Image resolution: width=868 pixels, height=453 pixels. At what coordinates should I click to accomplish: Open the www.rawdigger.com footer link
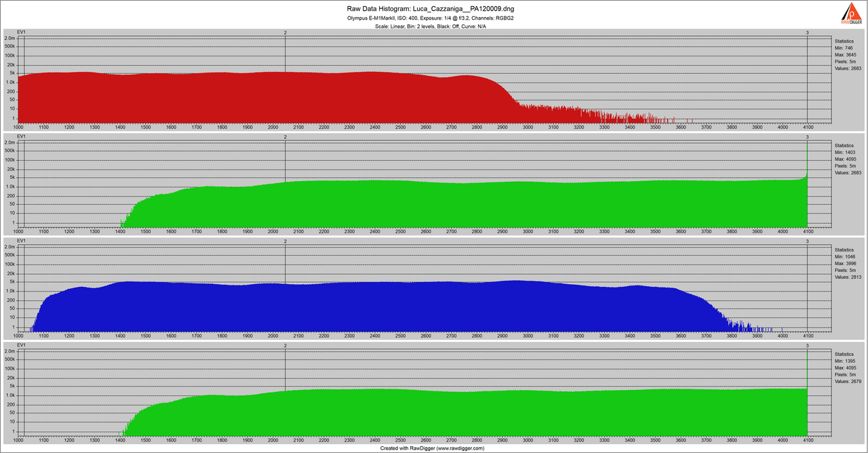pos(462,448)
